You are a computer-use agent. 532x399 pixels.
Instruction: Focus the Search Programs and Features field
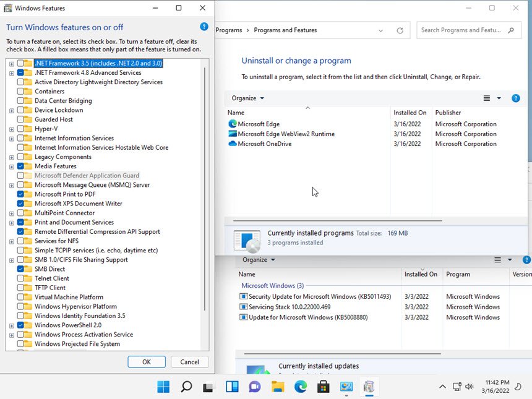468,30
